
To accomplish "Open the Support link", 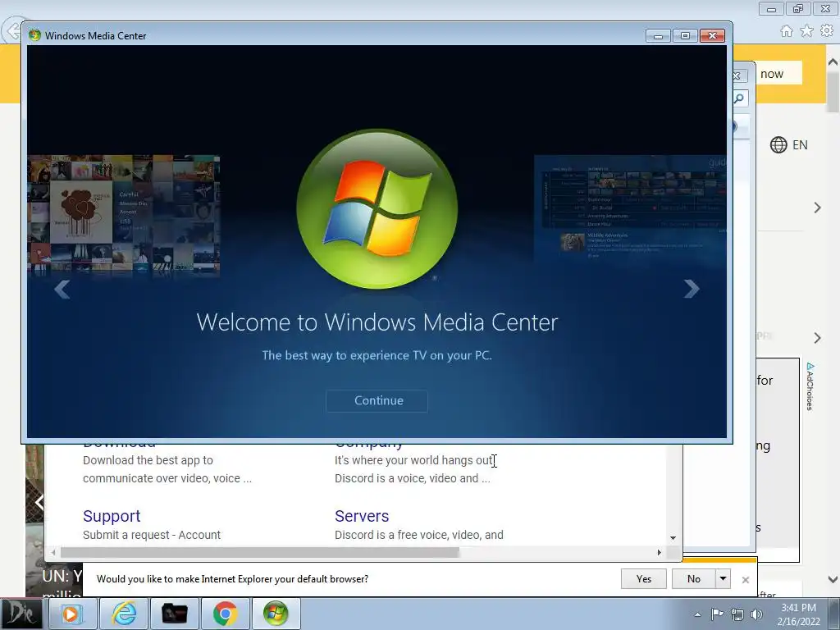I will pos(112,515).
